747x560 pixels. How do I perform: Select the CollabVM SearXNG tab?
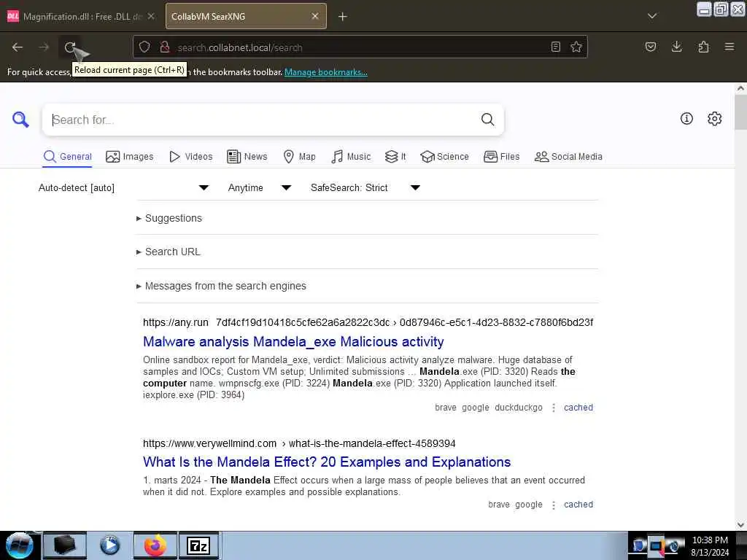246,17
